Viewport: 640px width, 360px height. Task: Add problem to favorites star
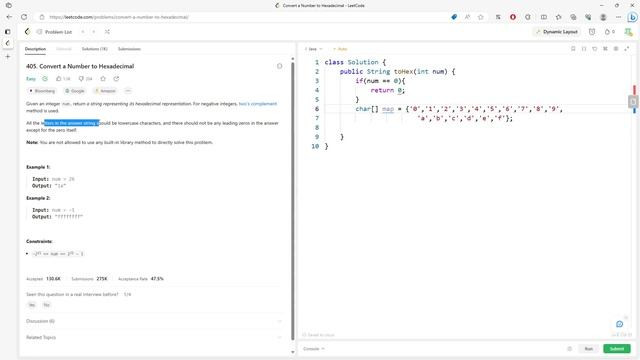click(x=103, y=79)
